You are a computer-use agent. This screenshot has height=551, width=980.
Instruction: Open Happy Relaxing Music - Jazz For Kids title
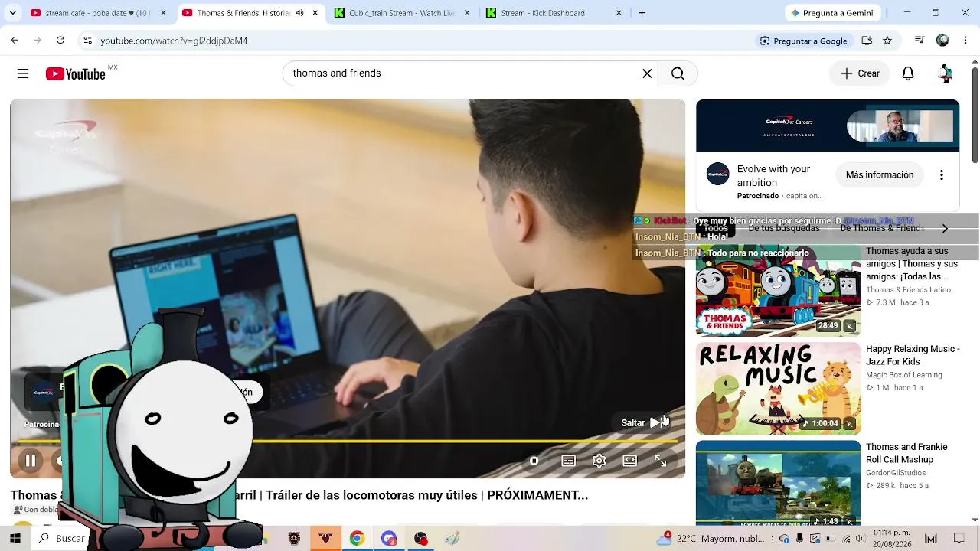point(913,355)
